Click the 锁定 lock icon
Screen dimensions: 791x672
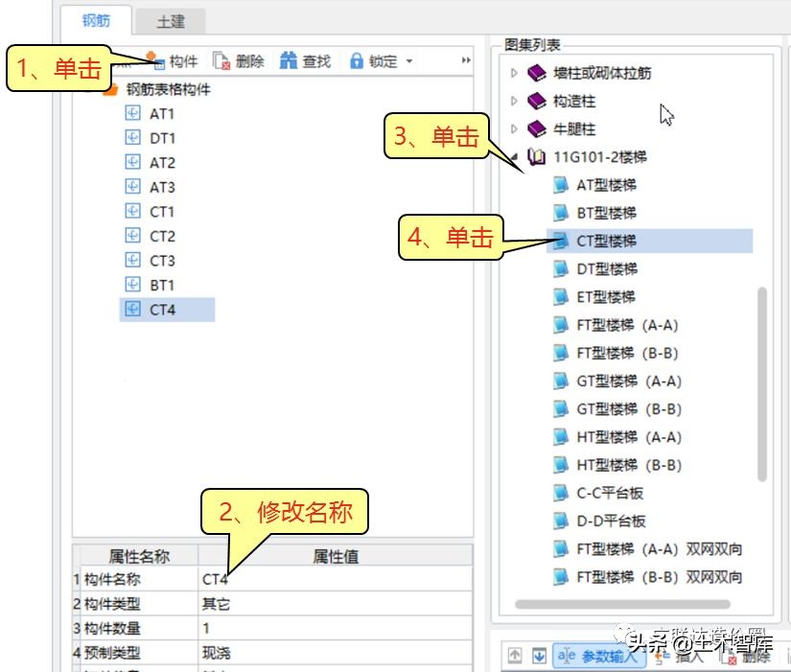[355, 59]
